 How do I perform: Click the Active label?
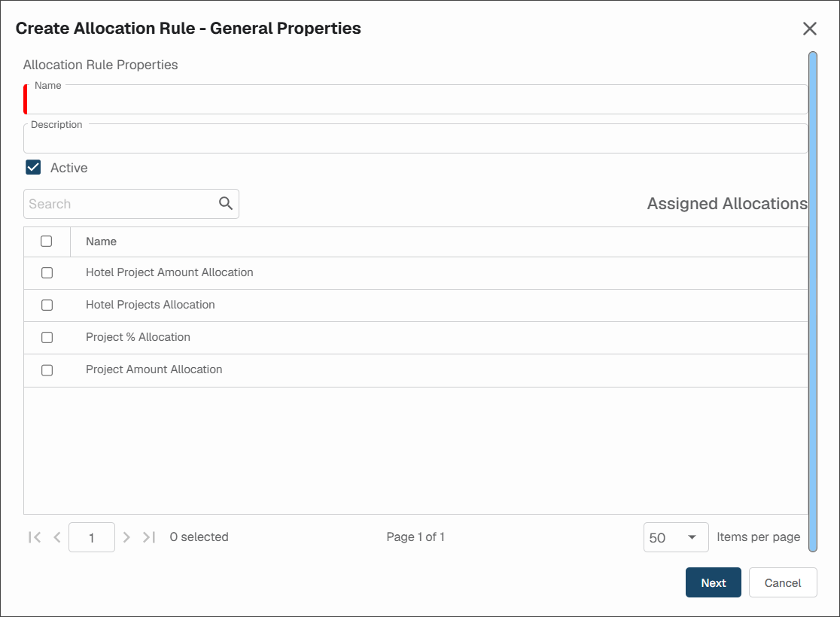click(x=68, y=168)
